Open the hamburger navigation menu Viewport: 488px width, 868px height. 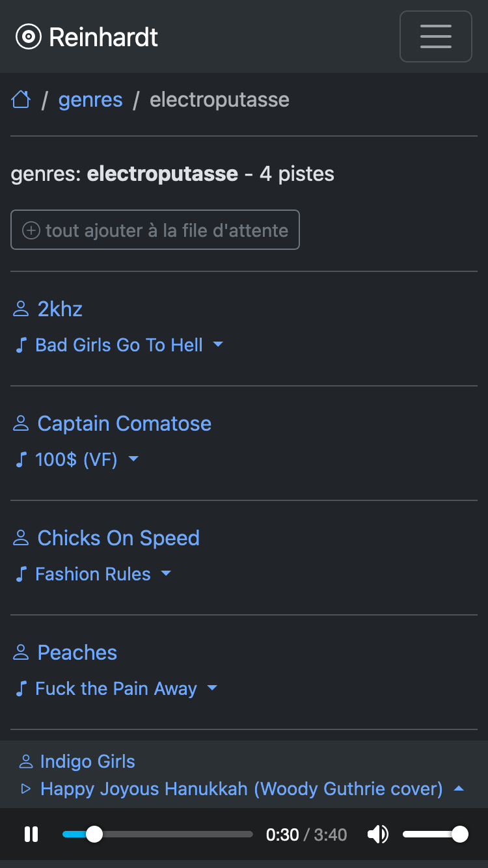tap(435, 36)
